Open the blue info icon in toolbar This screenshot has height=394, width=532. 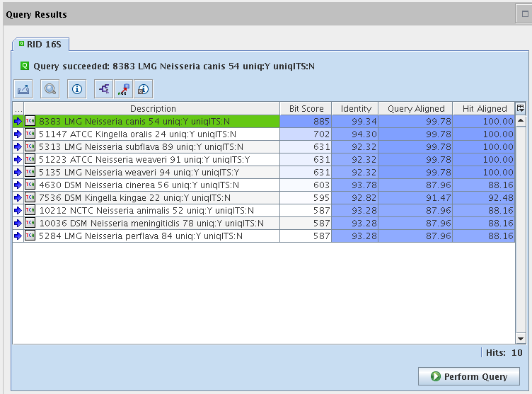coord(77,89)
